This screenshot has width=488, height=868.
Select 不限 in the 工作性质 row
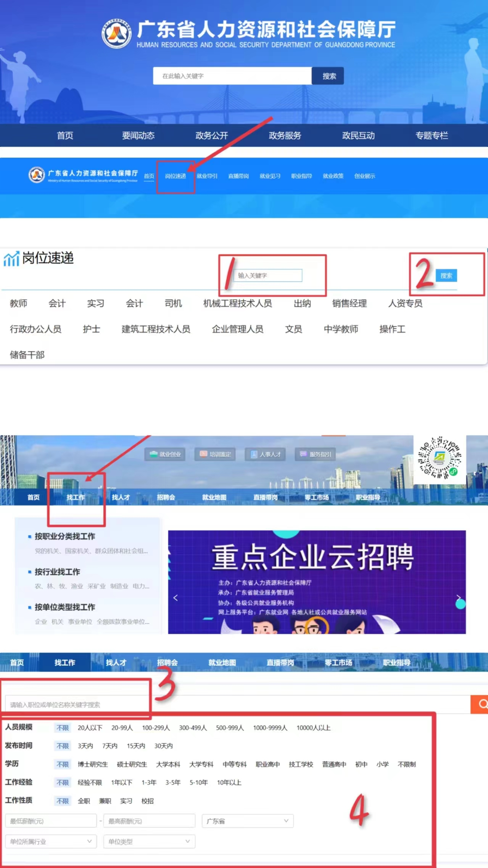(x=63, y=801)
